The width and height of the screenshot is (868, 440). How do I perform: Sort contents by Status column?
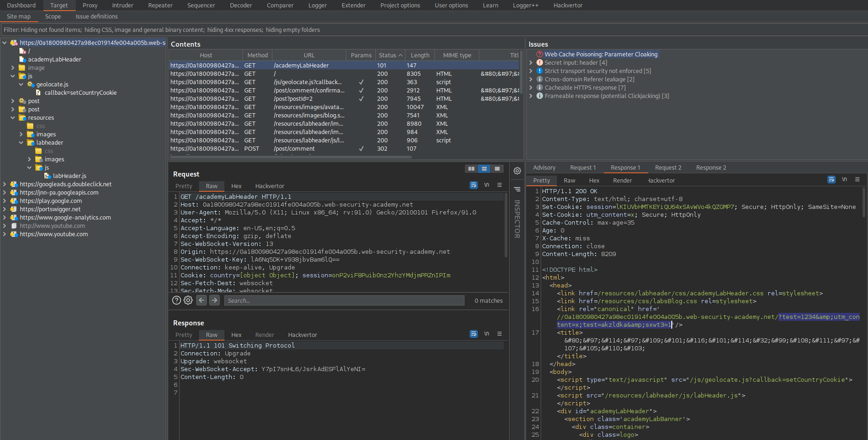[x=391, y=55]
